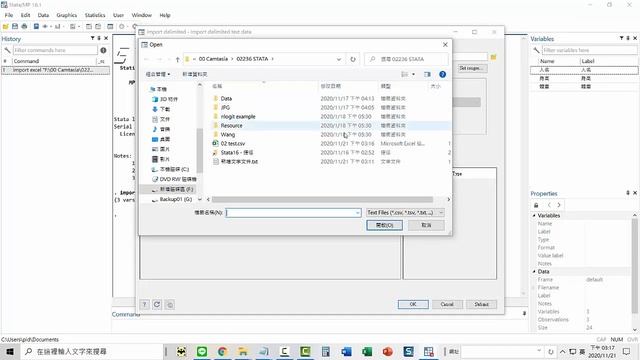Viewport: 640px width, 360px height.
Task: Open Data Editor (Browse) toolbar icon
Action: point(98,27)
